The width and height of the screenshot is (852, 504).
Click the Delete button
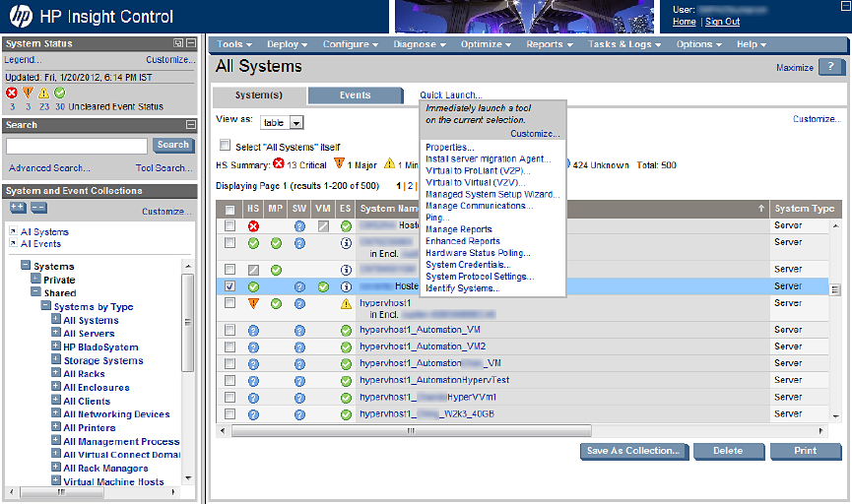tap(728, 451)
